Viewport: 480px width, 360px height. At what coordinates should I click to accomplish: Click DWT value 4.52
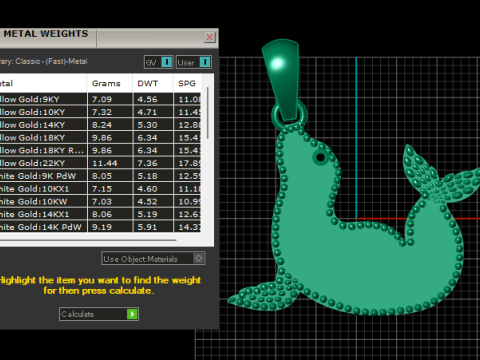(147, 202)
